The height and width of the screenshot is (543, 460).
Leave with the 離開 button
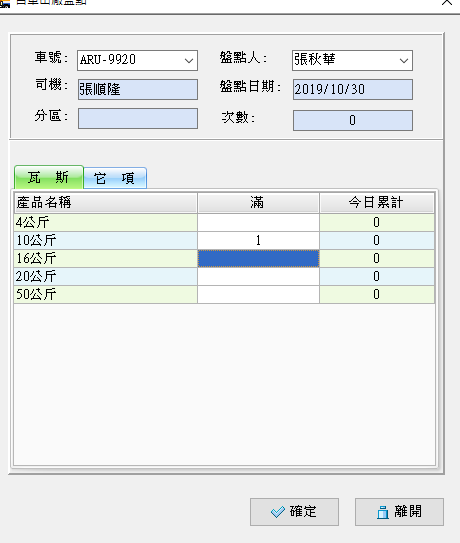(x=399, y=512)
